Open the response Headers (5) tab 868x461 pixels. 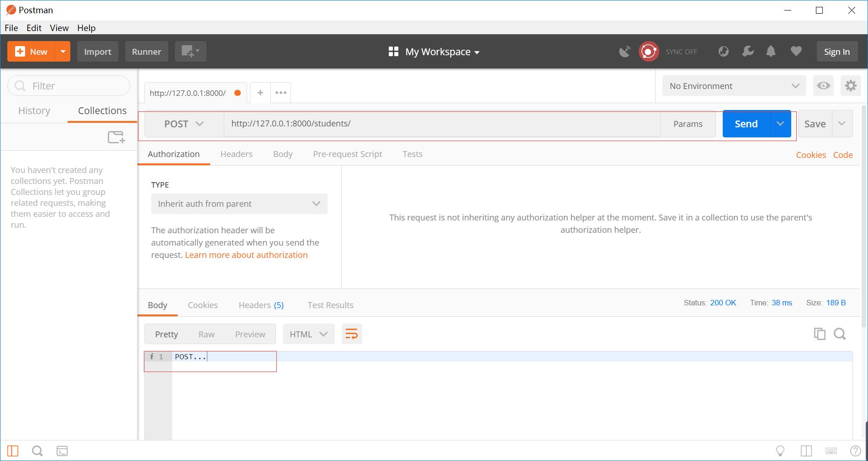pos(261,305)
